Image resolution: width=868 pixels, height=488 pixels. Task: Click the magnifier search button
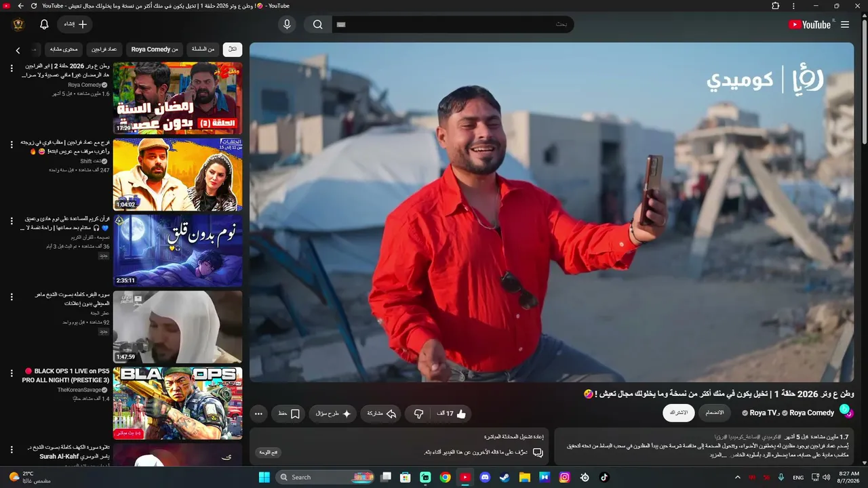(317, 24)
